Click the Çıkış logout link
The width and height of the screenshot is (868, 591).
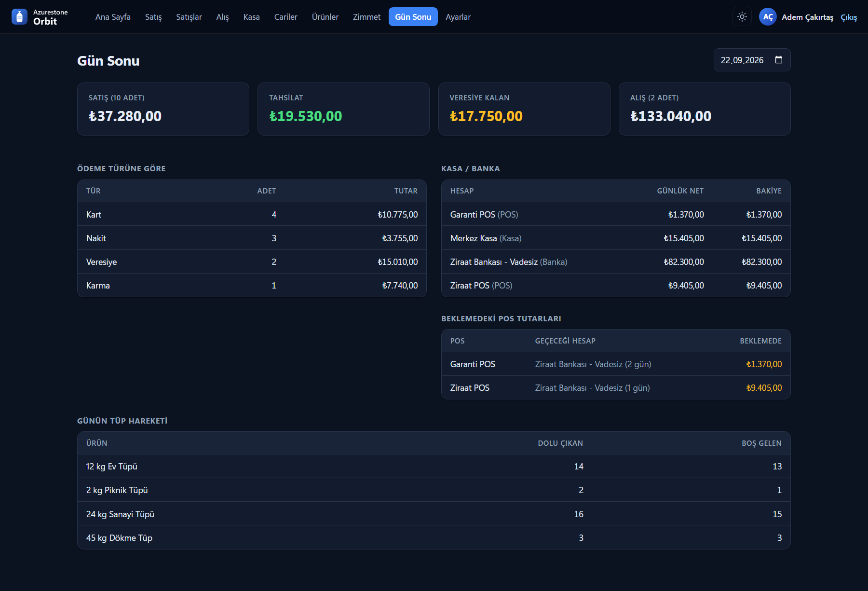(849, 17)
